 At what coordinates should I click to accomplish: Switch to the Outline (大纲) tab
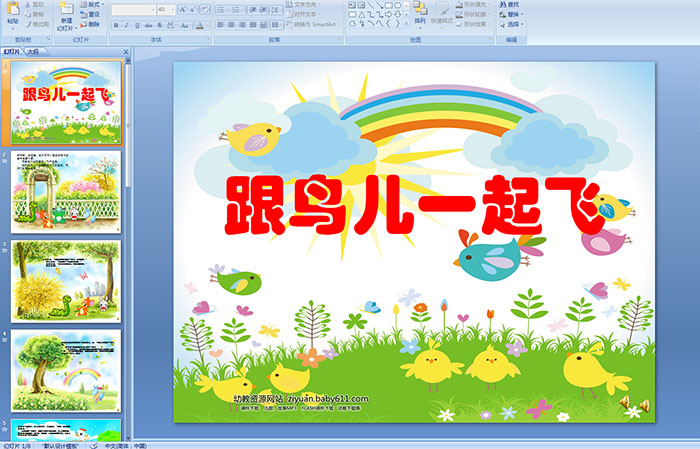(33, 50)
